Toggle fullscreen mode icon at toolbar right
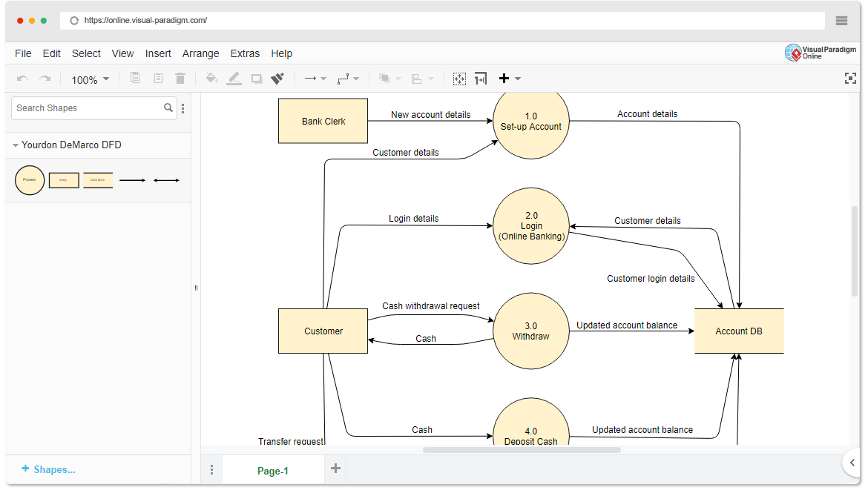 point(850,79)
